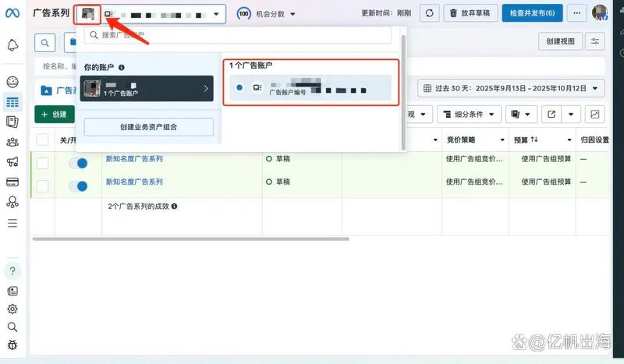Open the help question mark icon
The width and height of the screenshot is (624, 364).
tap(12, 270)
